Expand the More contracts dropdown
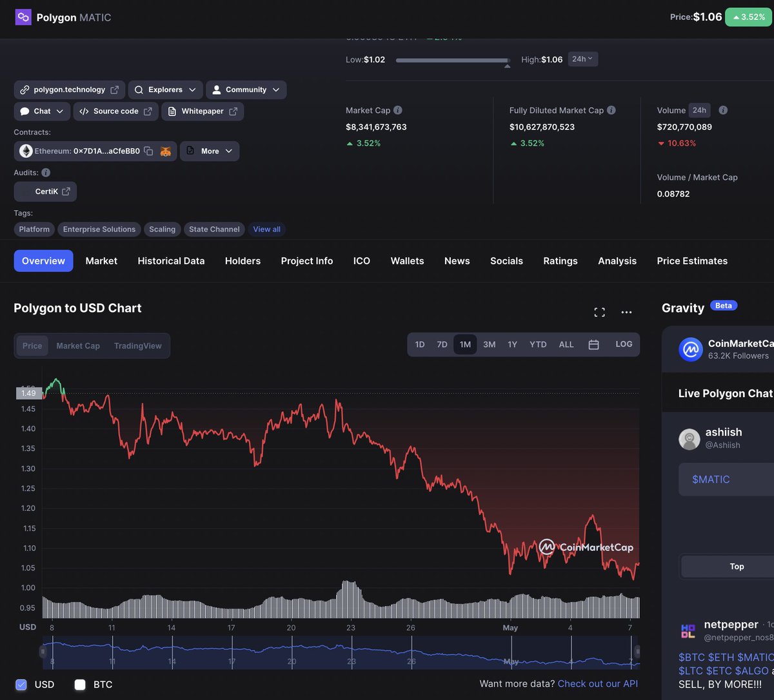 tap(210, 151)
